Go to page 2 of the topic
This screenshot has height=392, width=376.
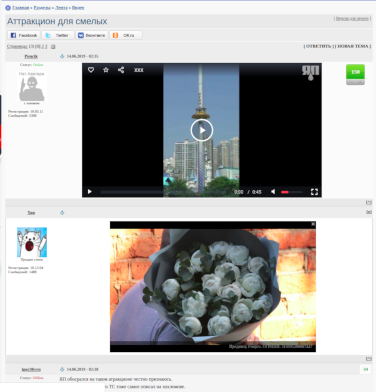pyautogui.click(x=43, y=46)
